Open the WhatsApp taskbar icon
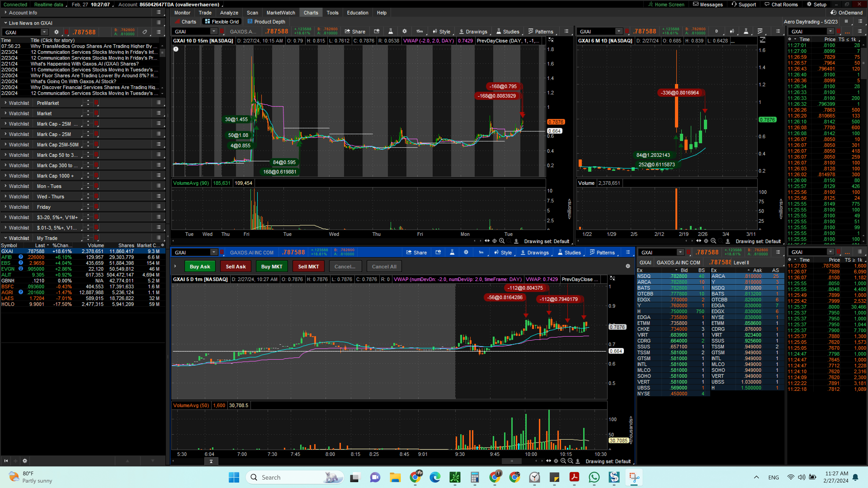 [x=594, y=477]
